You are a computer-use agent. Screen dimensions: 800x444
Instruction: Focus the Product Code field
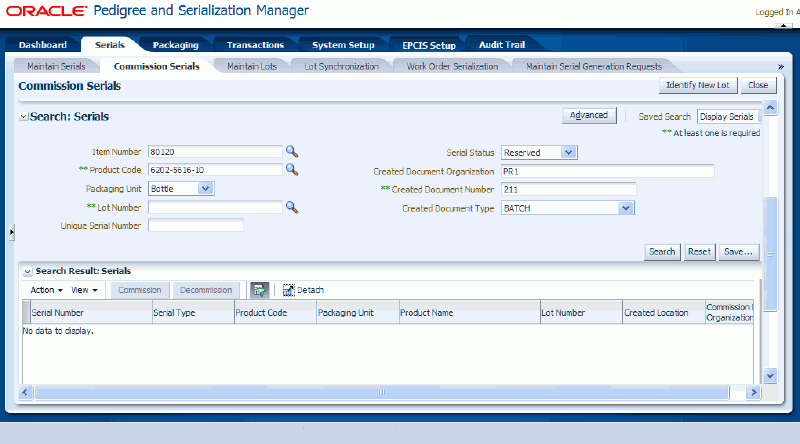coord(215,170)
